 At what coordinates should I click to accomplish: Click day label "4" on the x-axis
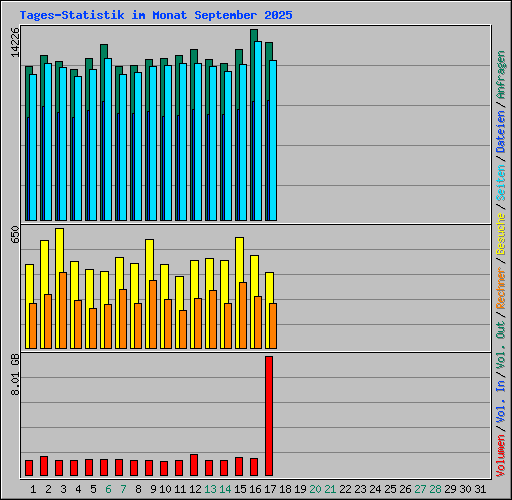pyautogui.click(x=78, y=489)
